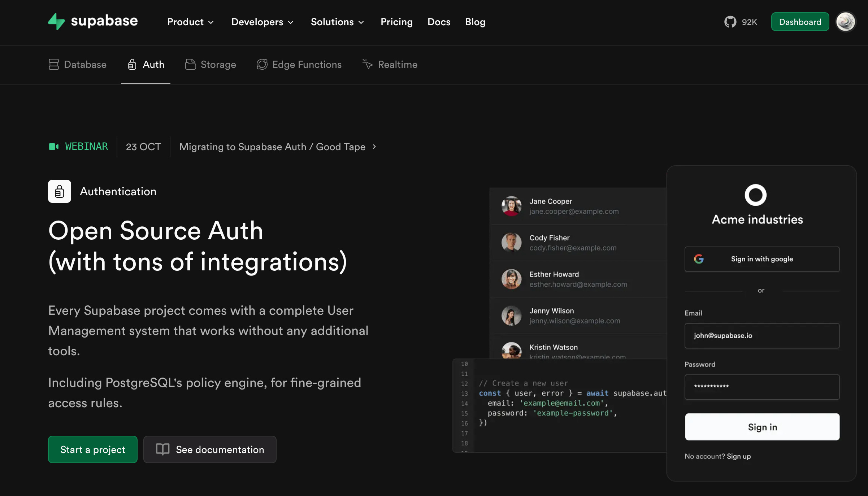
Task: Click the Edge Functions icon
Action: pyautogui.click(x=262, y=65)
